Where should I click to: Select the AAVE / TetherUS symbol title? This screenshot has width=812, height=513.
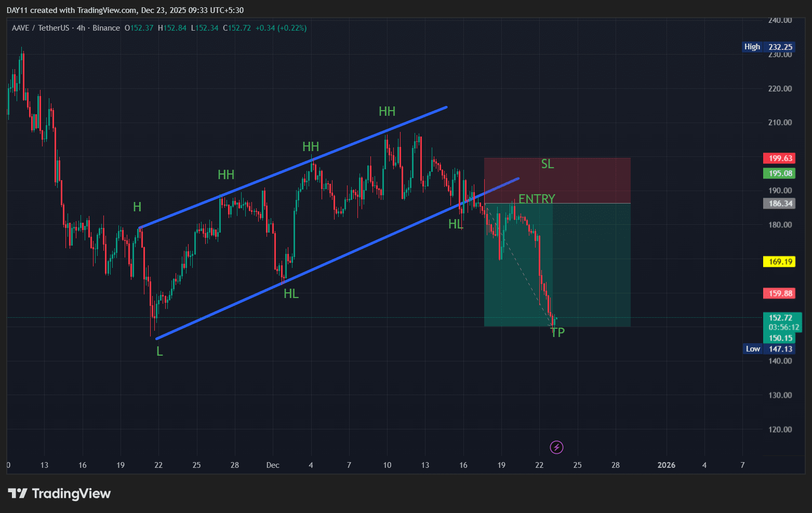41,28
